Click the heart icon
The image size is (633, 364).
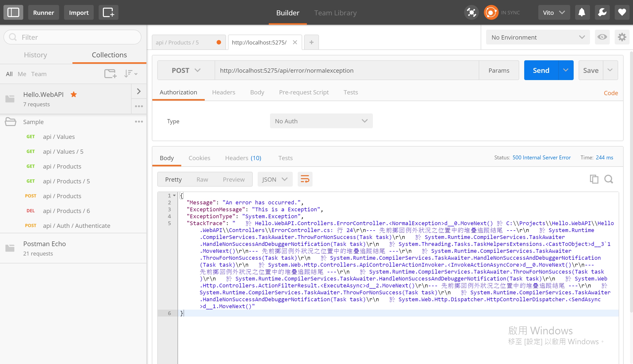pos(622,12)
